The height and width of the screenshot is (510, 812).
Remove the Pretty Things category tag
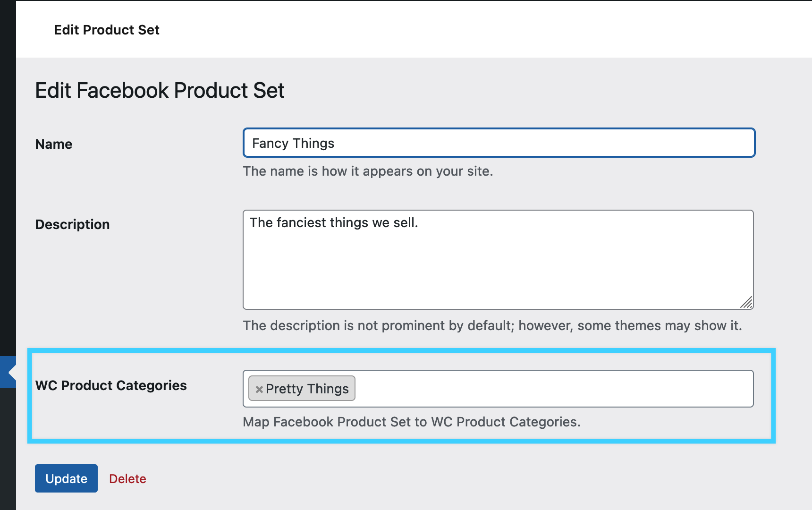click(259, 389)
